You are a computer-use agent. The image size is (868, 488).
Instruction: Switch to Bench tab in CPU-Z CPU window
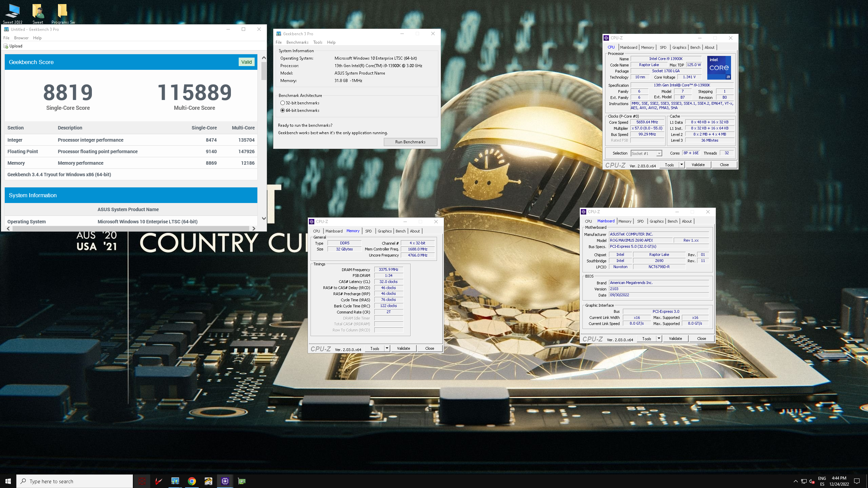click(695, 47)
